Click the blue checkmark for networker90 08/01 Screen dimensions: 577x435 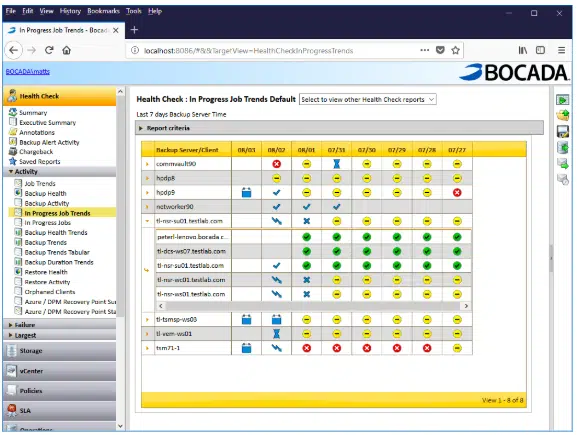click(x=306, y=207)
